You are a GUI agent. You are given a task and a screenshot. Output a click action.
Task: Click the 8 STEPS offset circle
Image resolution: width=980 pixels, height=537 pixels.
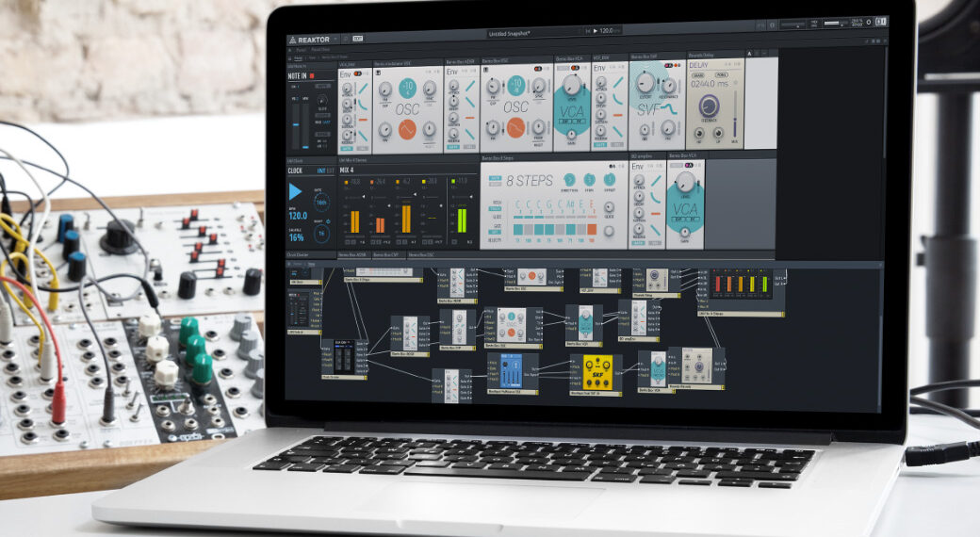tap(609, 180)
